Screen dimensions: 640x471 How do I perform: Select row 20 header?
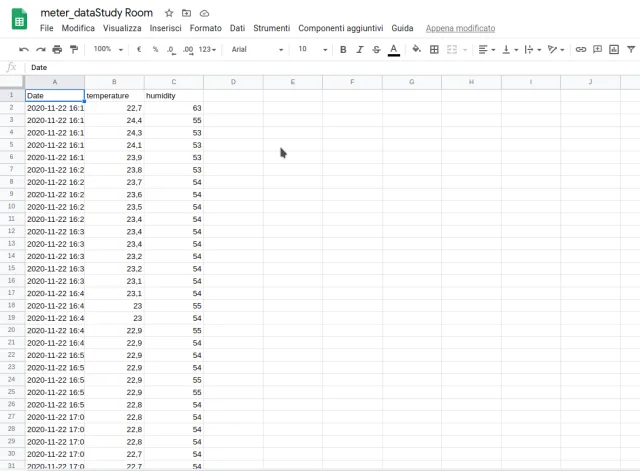point(12,330)
